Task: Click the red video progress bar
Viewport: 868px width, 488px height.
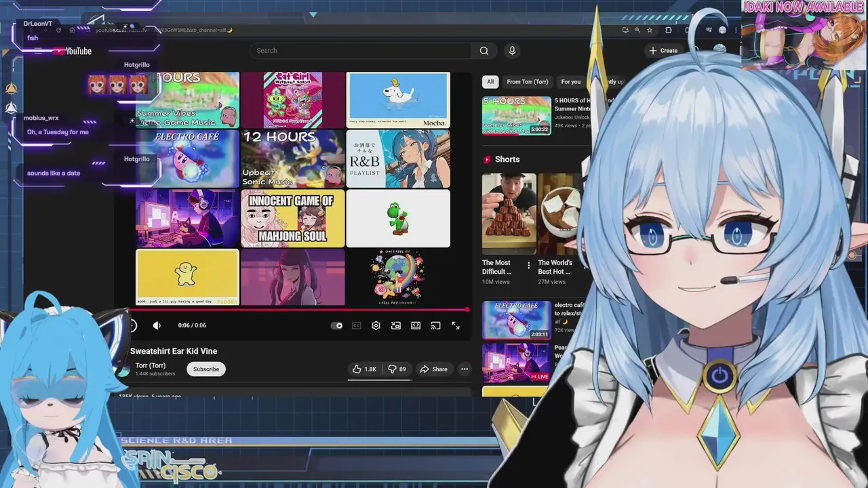Action: click(298, 310)
